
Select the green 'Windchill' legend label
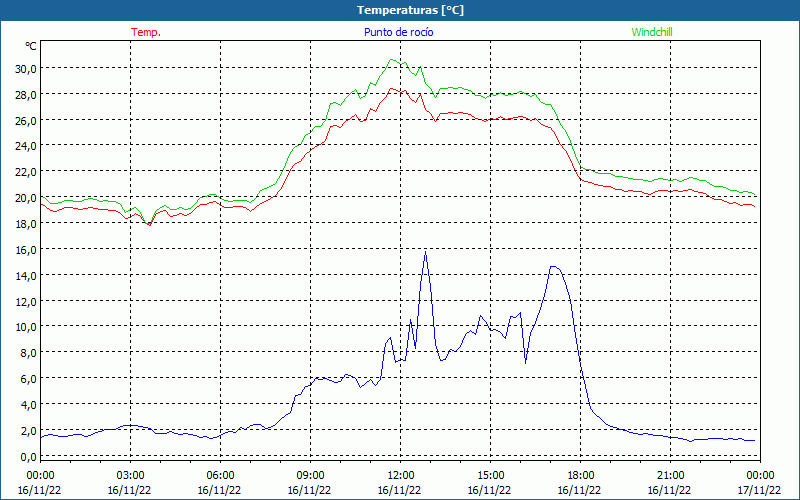[652, 32]
